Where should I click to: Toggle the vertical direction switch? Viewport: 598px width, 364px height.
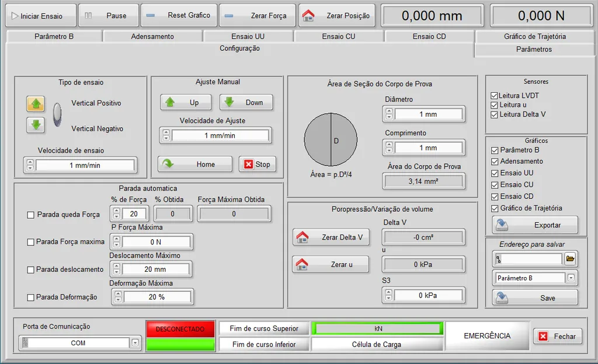point(57,114)
